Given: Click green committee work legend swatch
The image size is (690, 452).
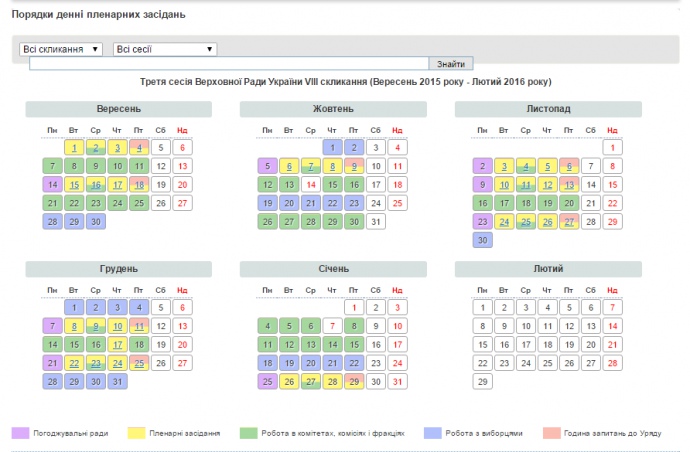Looking at the screenshot, I should click(x=248, y=433).
